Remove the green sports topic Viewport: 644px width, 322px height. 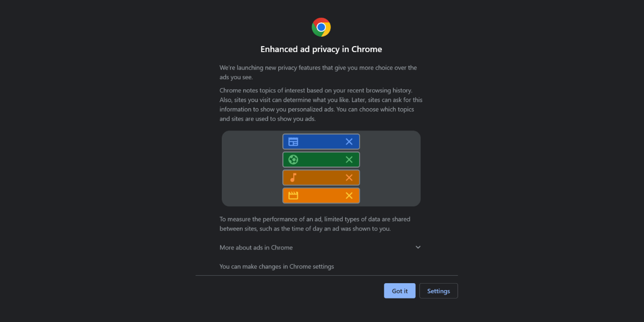coord(349,159)
